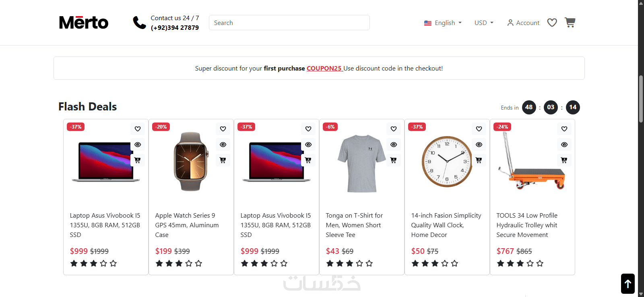644x297 pixels.
Task: Open the Account menu
Action: pos(523,23)
